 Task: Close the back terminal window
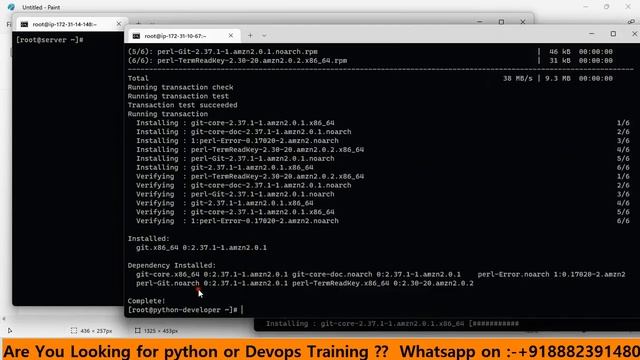523,22
